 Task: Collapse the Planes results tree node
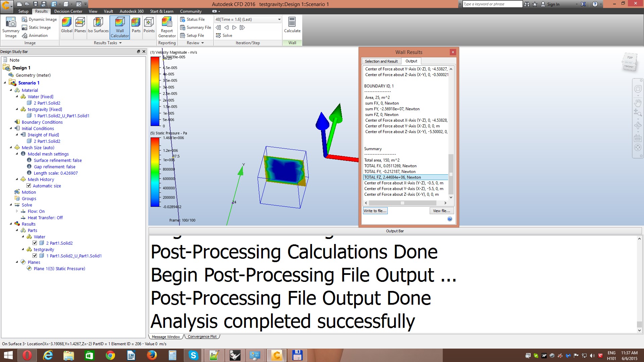pyautogui.click(x=17, y=262)
